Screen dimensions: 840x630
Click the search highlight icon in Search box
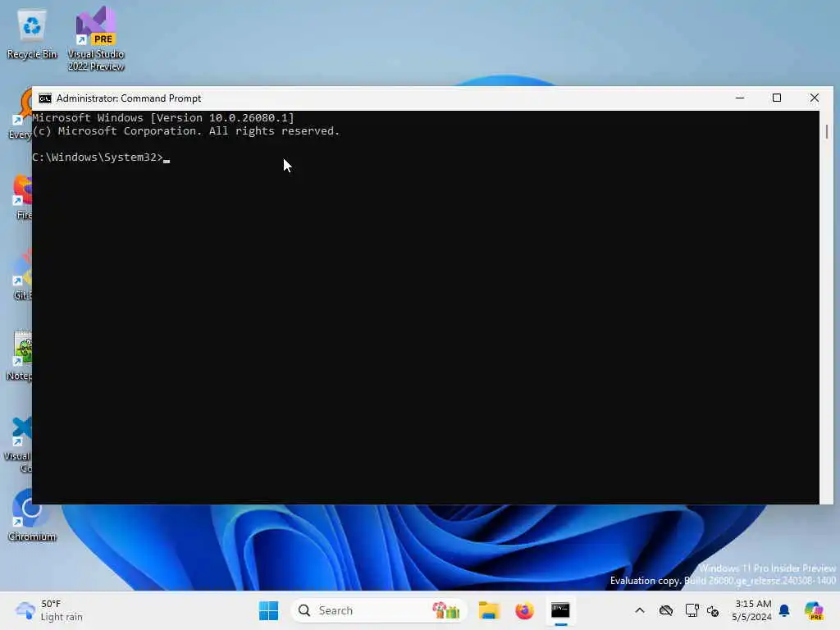pyautogui.click(x=446, y=610)
